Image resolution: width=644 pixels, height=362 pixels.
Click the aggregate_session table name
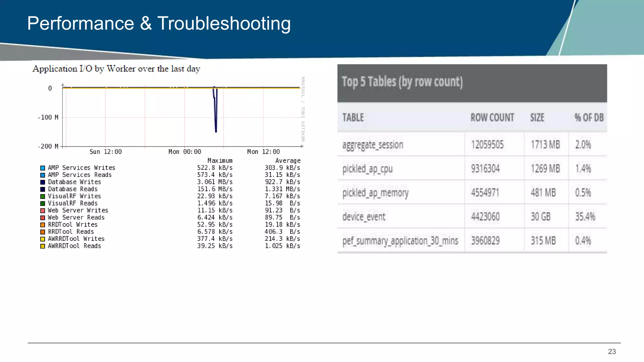pos(373,145)
